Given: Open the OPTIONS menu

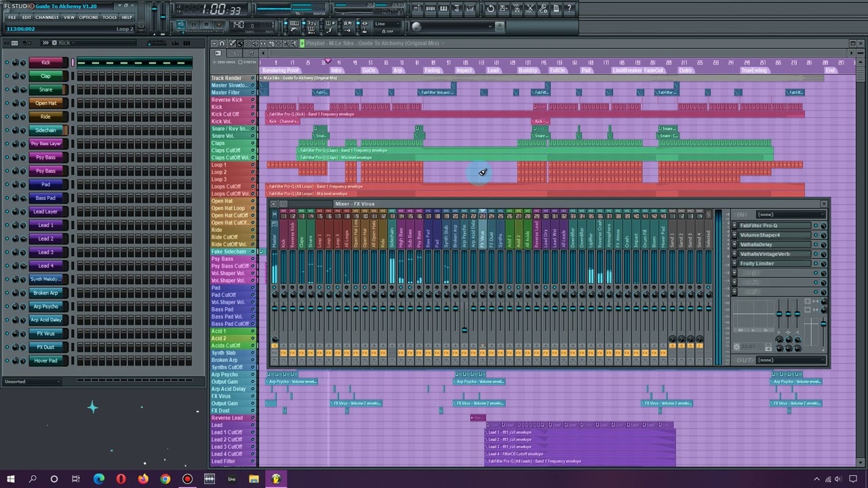Looking at the screenshot, I should (89, 17).
